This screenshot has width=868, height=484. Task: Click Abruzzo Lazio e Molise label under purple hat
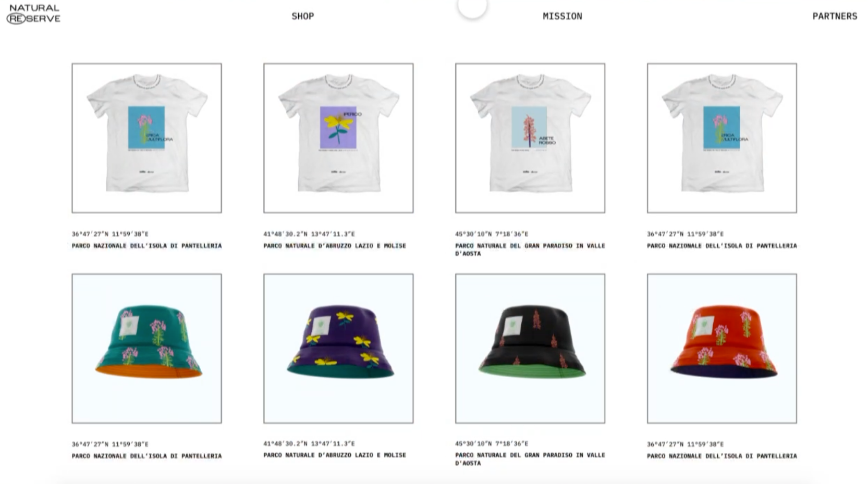[x=335, y=455]
